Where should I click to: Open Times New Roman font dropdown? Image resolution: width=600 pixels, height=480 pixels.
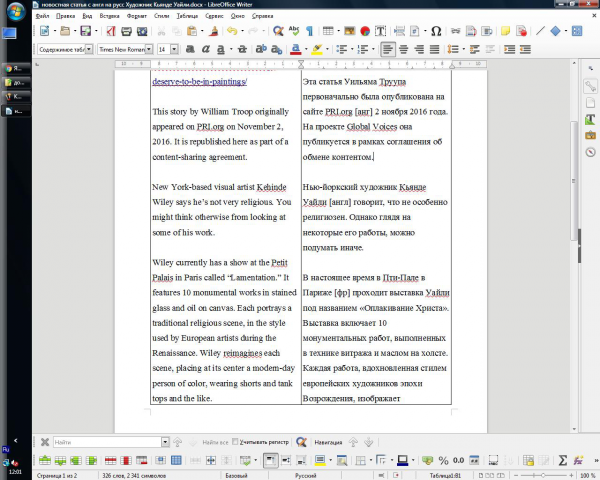[149, 49]
